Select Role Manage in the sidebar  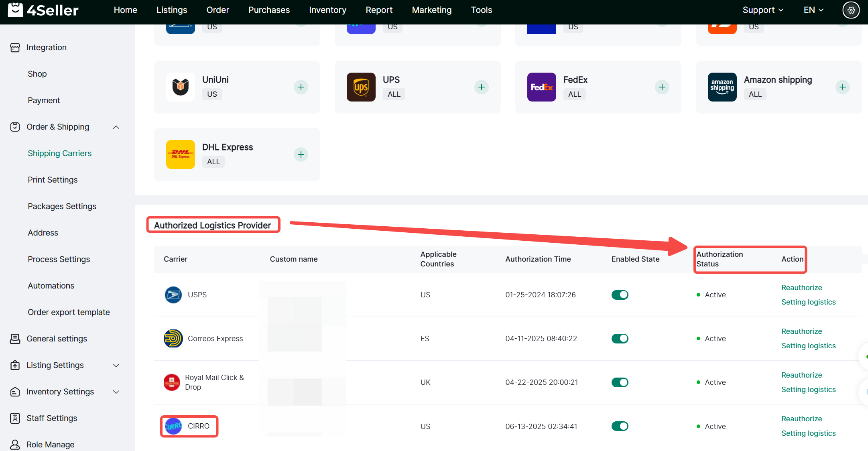tap(50, 445)
